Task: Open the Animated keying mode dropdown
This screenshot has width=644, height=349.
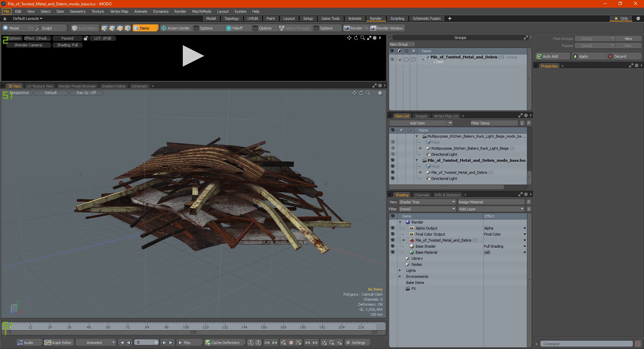Action: point(96,343)
